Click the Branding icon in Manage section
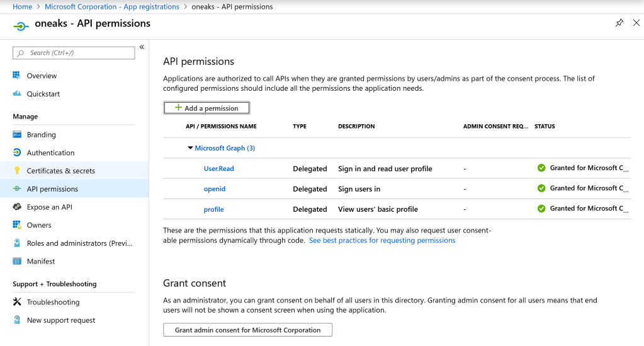Viewport: 644px width, 346px height. point(17,135)
